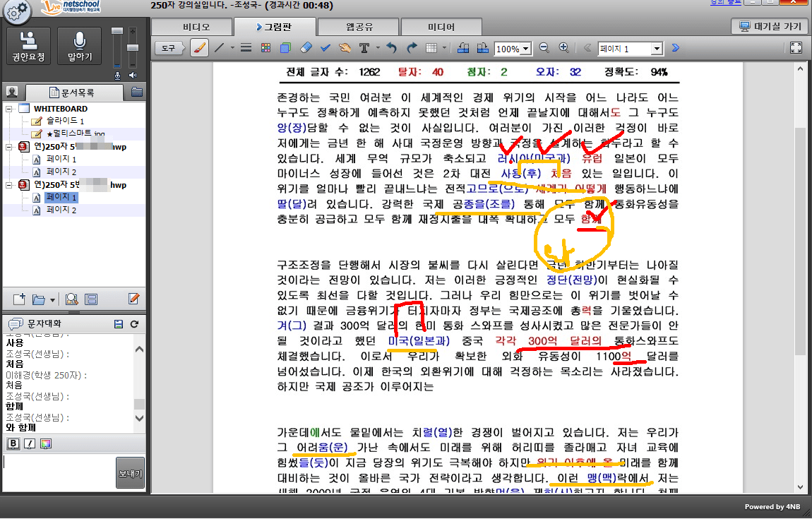This screenshot has width=812, height=519.
Task: Click the hand pointer tool
Action: pyautogui.click(x=345, y=49)
